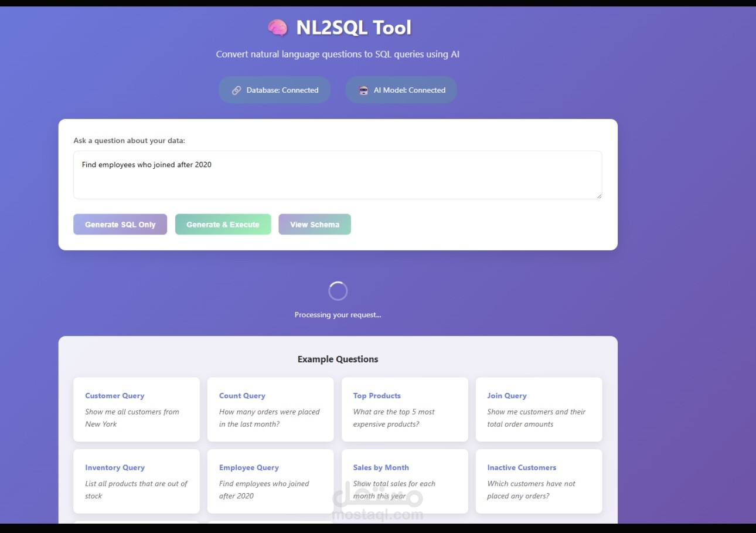Click the loading spinner indicator
The width and height of the screenshot is (756, 533).
(338, 291)
